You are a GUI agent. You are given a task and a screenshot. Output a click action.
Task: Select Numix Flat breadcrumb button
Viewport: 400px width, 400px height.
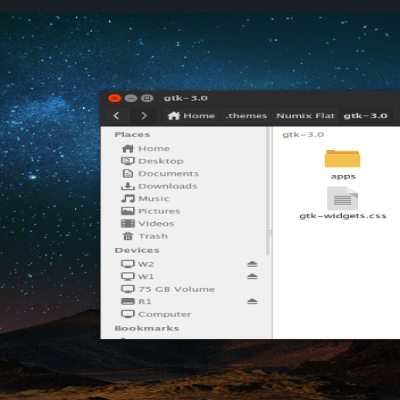click(x=305, y=116)
